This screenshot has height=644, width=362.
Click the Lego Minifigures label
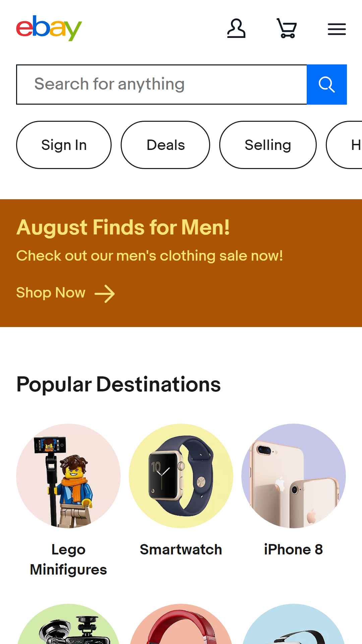point(68,559)
